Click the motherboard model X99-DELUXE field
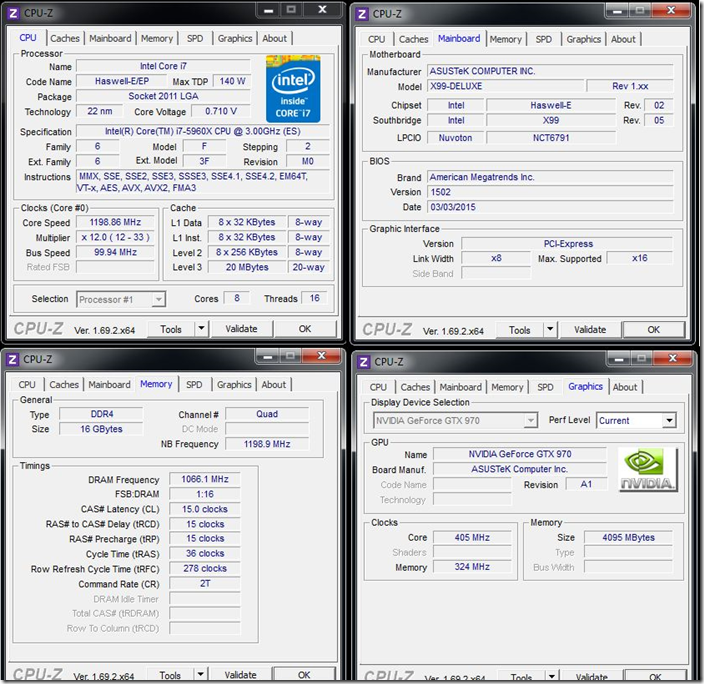This screenshot has width=704, height=684. pyautogui.click(x=506, y=86)
